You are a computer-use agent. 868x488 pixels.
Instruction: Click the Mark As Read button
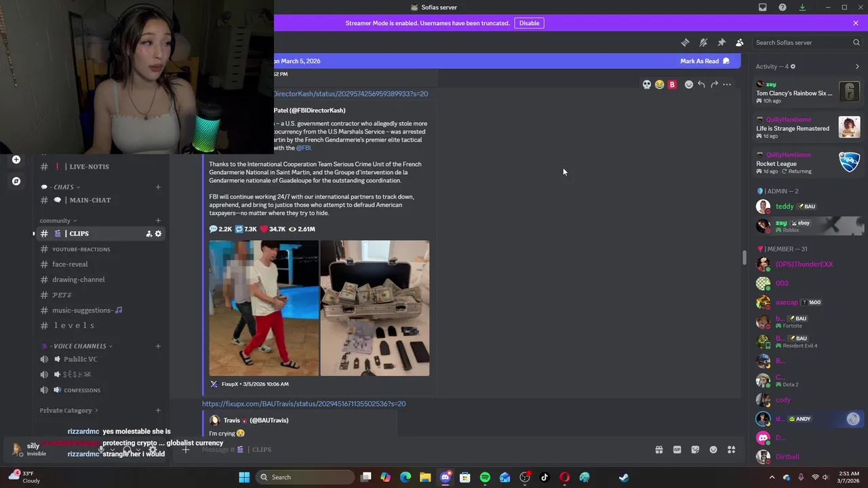click(705, 61)
